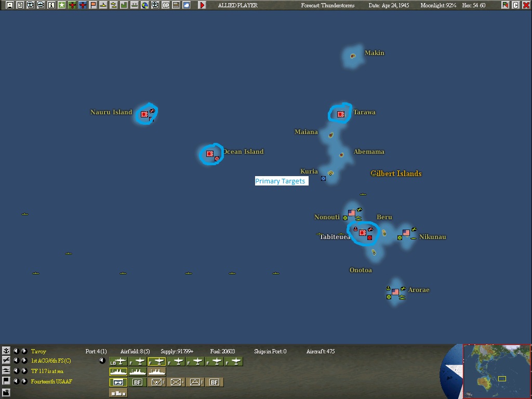The image size is (532, 399).
Task: Click the Tavoy base name
Action: click(38, 351)
